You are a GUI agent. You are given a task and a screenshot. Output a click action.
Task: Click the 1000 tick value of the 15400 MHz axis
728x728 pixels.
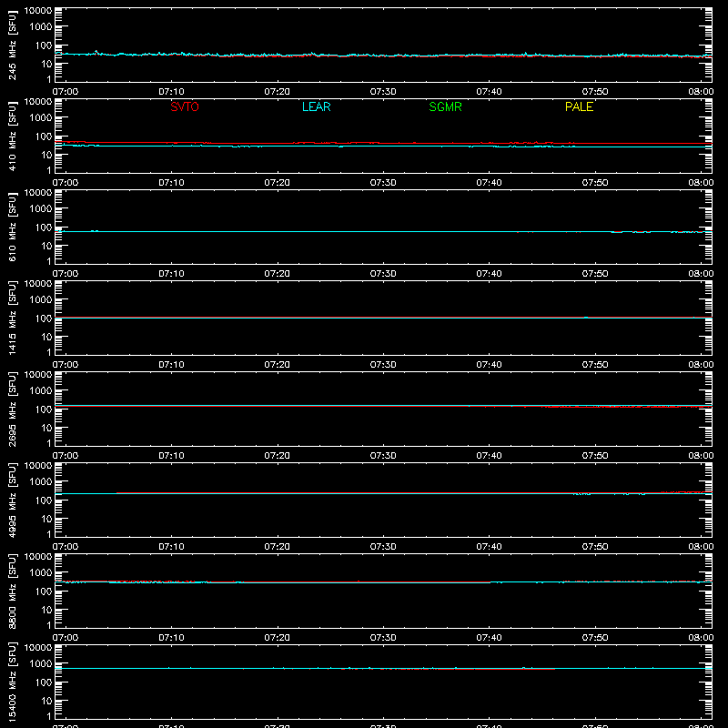pos(41,664)
